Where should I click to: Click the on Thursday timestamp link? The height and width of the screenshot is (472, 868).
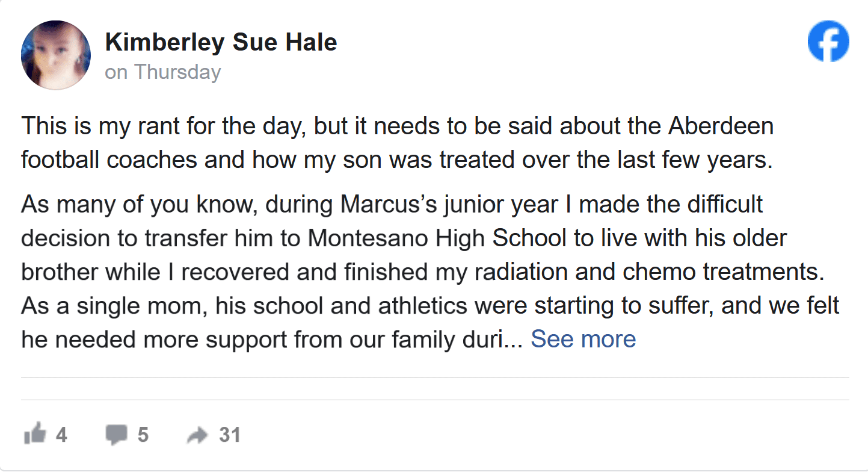[x=162, y=72]
